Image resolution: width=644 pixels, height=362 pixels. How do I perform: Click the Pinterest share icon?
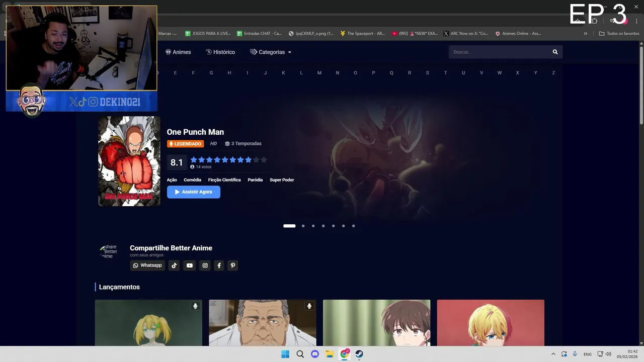[x=232, y=265]
